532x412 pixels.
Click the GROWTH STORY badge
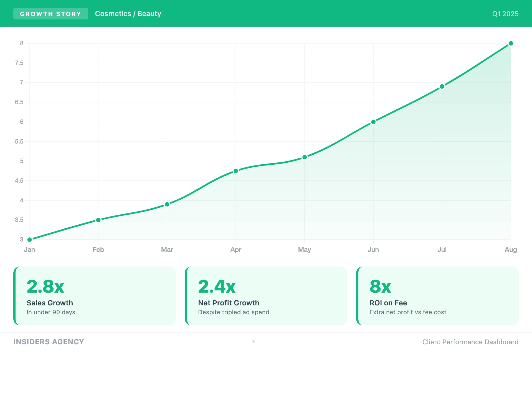click(x=50, y=14)
